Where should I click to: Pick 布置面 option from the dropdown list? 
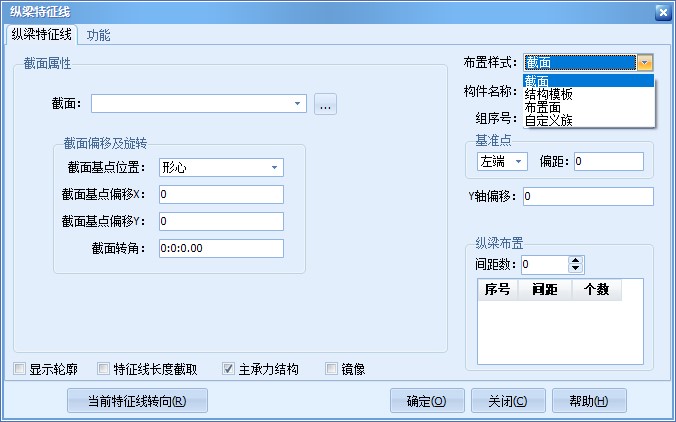coord(543,107)
